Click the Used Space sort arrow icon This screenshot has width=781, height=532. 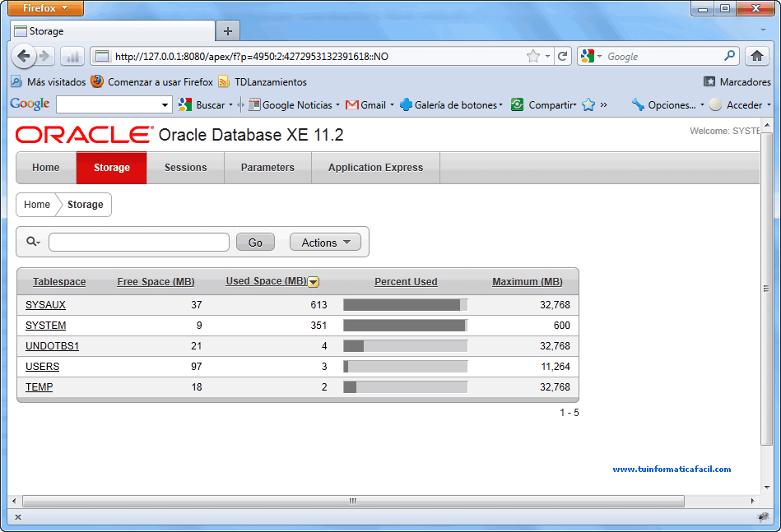coord(314,282)
